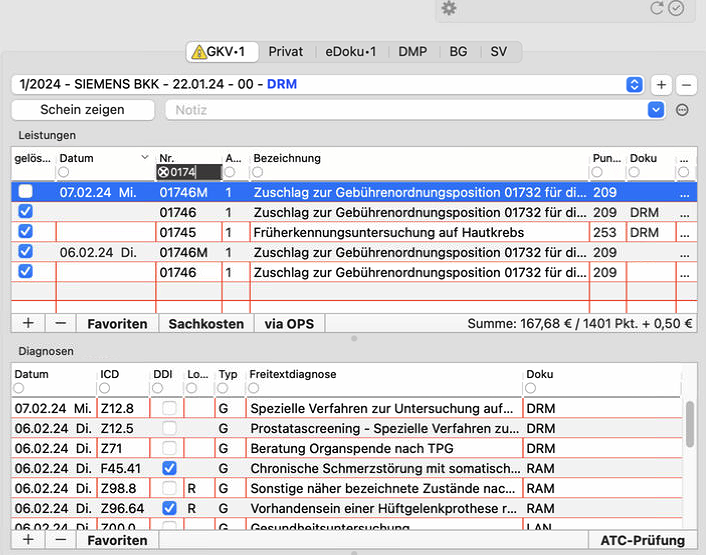
Task: Click the Pun... column filter circle
Action: (x=597, y=172)
